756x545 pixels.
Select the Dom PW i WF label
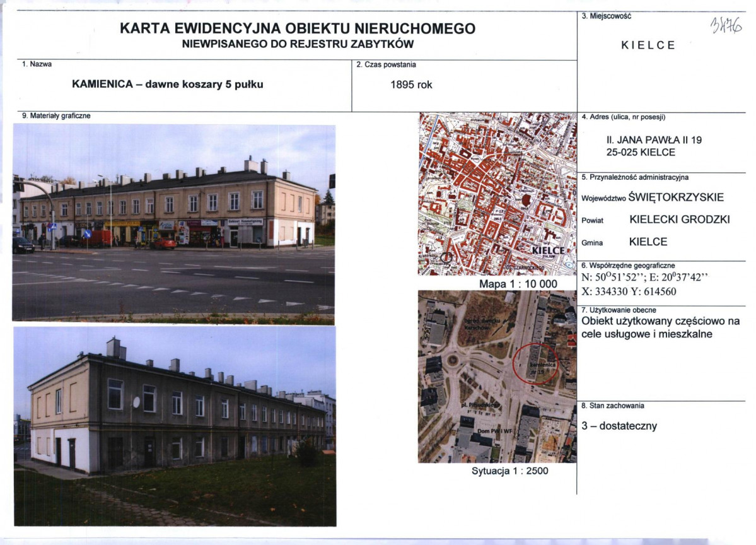[496, 431]
